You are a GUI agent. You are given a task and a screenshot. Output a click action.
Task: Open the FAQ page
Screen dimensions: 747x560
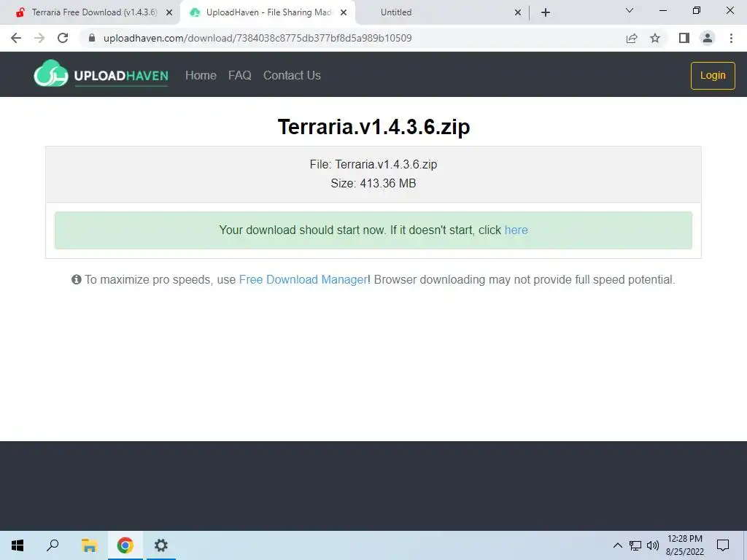[239, 75]
